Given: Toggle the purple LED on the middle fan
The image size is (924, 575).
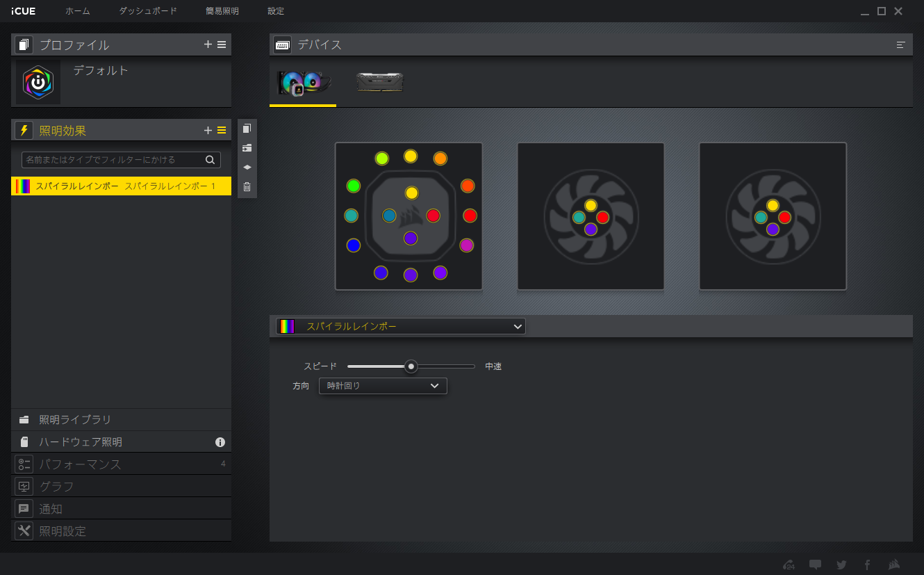Looking at the screenshot, I should (591, 229).
